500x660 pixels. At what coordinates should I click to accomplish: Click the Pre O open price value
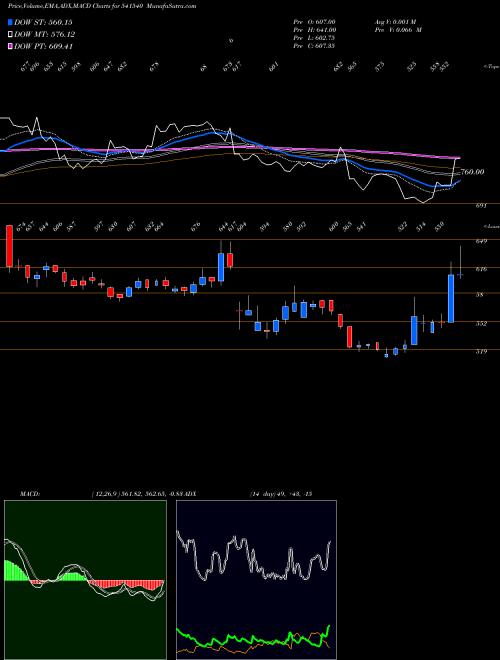(314, 22)
